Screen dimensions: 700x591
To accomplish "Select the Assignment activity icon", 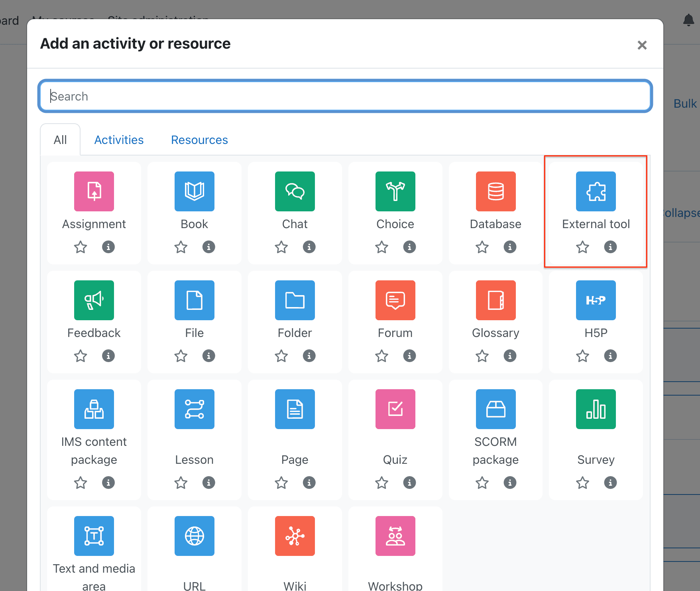I will click(x=94, y=191).
